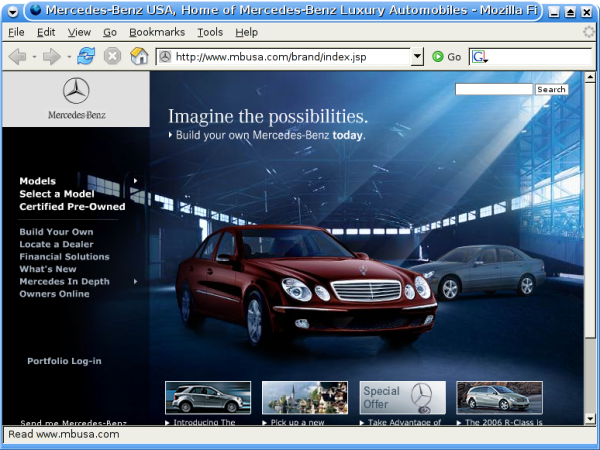Click the lakeside village thumbnail
The image size is (600, 450).
pyautogui.click(x=305, y=398)
